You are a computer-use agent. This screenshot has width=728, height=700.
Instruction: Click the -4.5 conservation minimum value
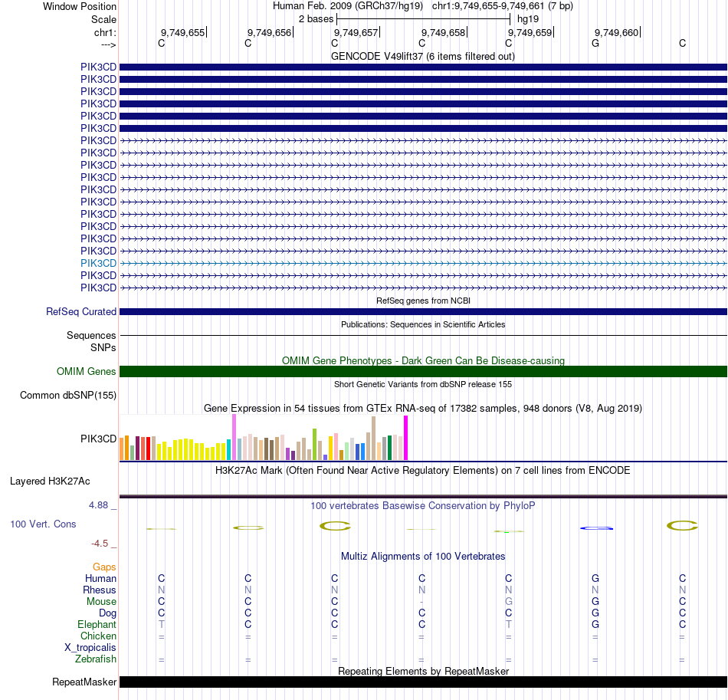click(x=100, y=544)
